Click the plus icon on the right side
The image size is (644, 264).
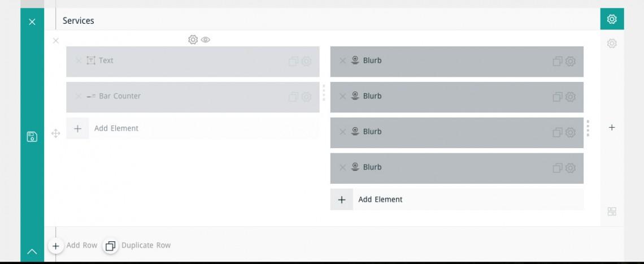click(x=612, y=127)
